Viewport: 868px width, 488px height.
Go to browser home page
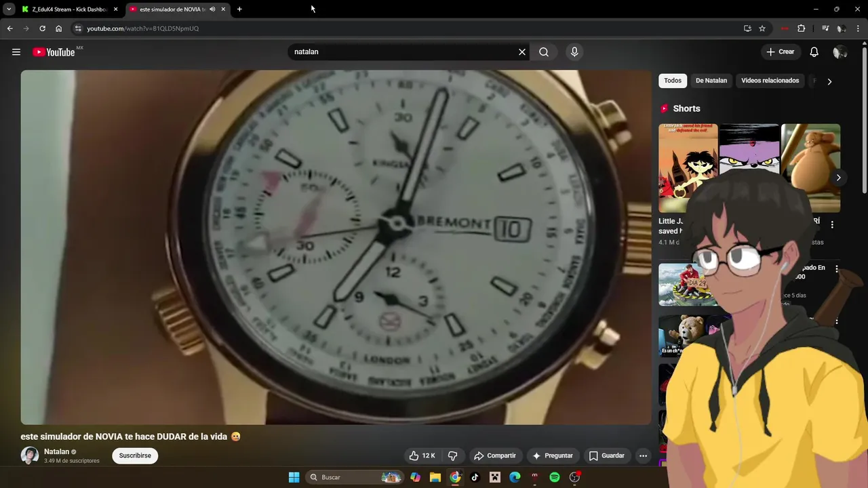click(x=58, y=28)
